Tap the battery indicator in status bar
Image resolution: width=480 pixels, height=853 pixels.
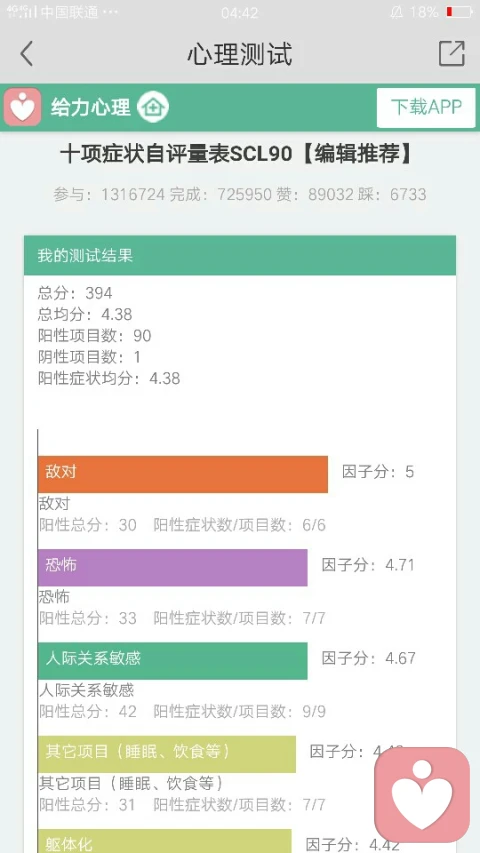point(459,12)
